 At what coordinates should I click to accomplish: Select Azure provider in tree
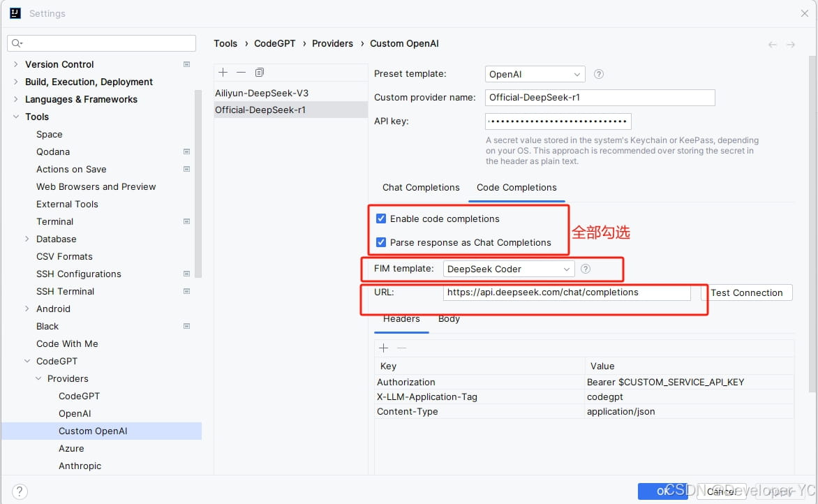(71, 449)
